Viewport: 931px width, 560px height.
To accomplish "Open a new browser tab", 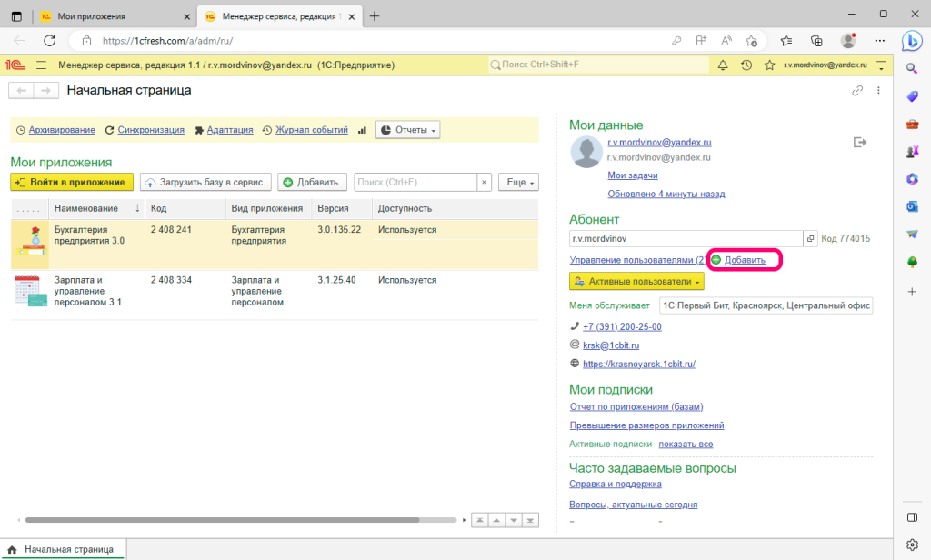I will click(x=374, y=16).
